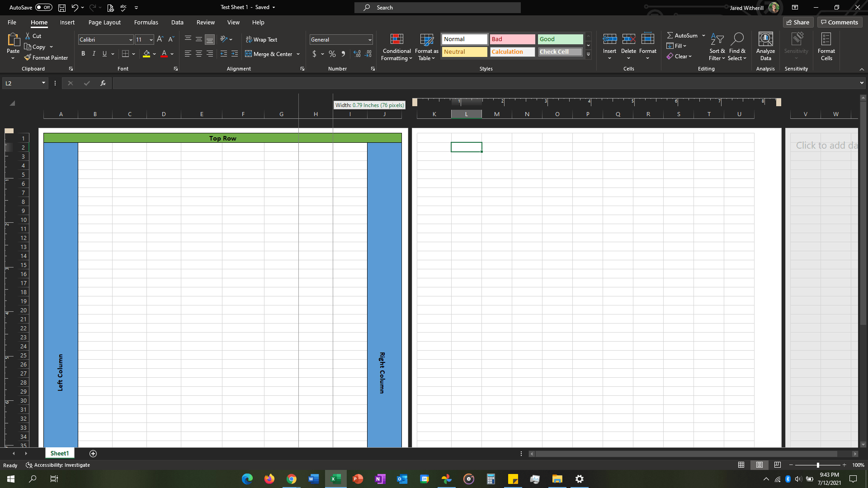Click the Increase Font Size icon
The height and width of the screenshot is (488, 868).
160,39
